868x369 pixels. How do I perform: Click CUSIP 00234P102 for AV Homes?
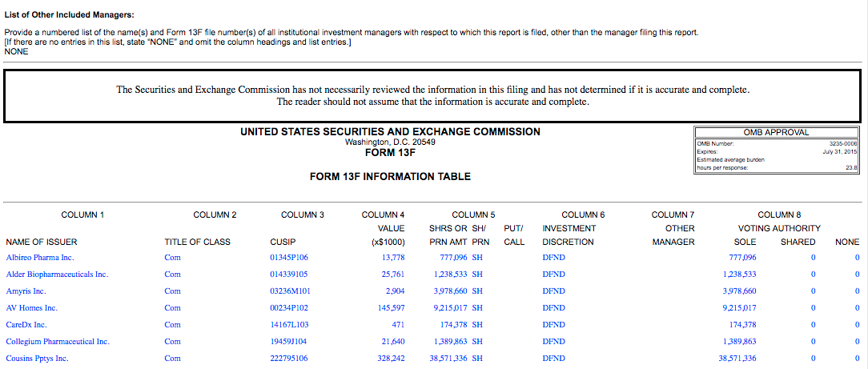[289, 308]
